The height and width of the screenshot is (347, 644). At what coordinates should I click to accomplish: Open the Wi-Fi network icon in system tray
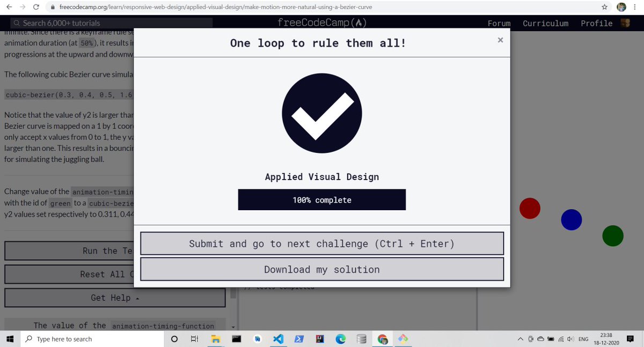point(560,339)
